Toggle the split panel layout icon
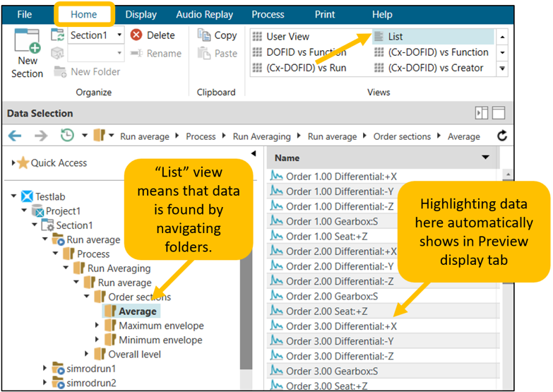553x392 pixels. (482, 113)
